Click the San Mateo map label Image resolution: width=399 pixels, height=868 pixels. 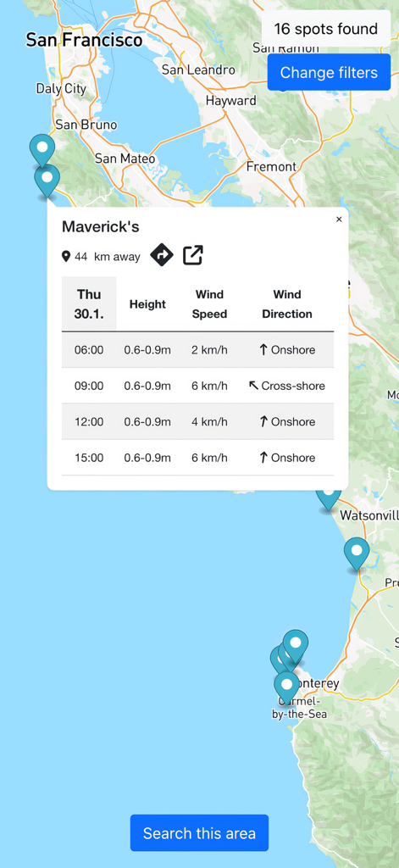125,159
